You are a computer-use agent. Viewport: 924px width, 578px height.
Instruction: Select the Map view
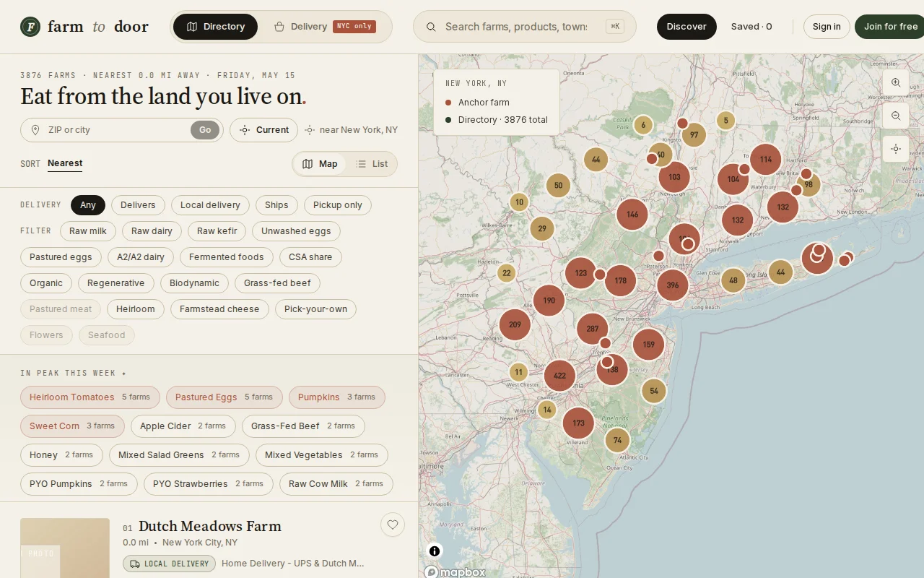coord(320,164)
